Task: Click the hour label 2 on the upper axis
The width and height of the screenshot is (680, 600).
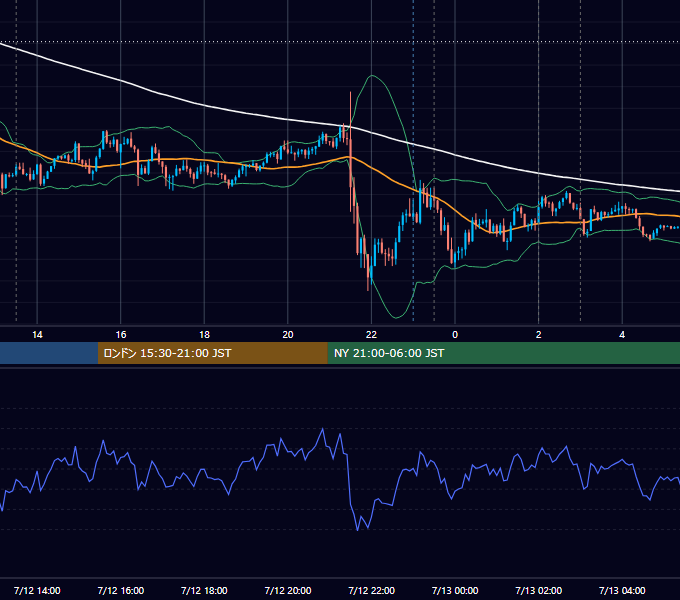Action: pos(539,335)
